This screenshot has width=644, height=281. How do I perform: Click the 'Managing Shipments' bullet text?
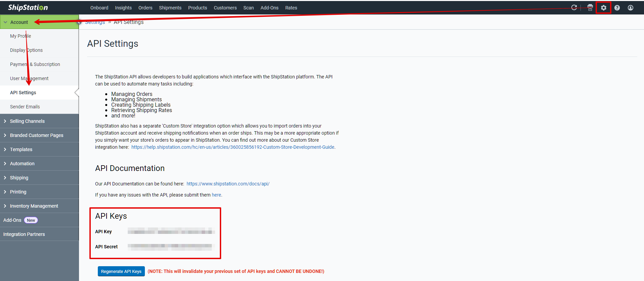(136, 99)
